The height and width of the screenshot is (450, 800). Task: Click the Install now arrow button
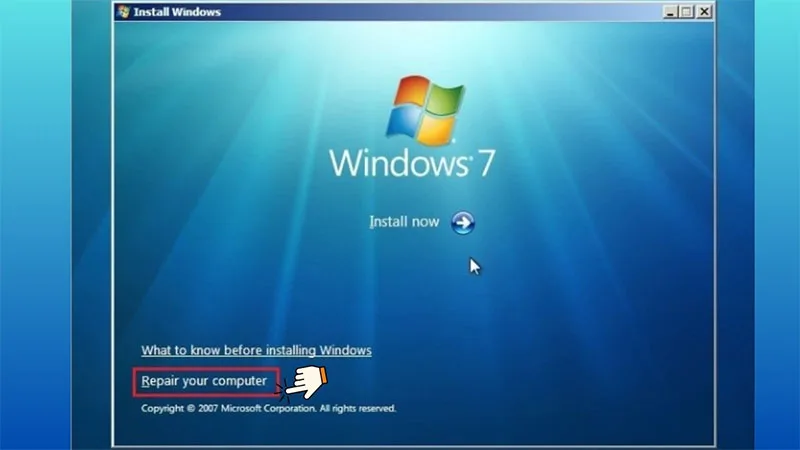[x=463, y=223]
